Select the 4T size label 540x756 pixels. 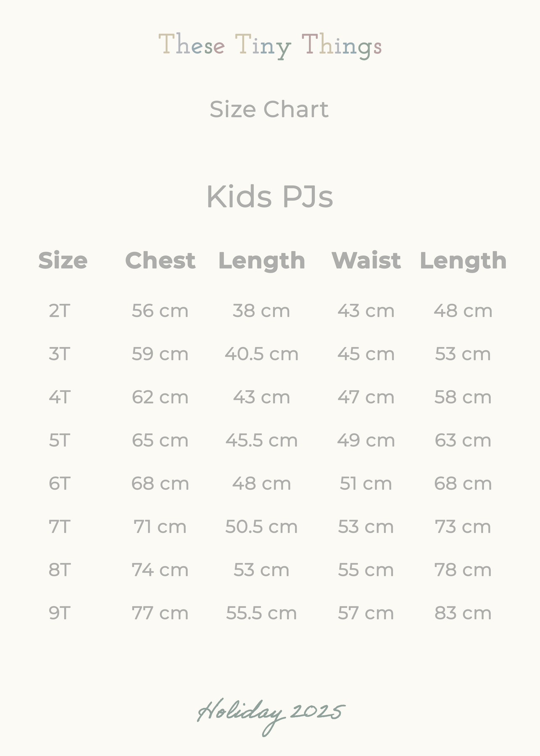pos(59,397)
